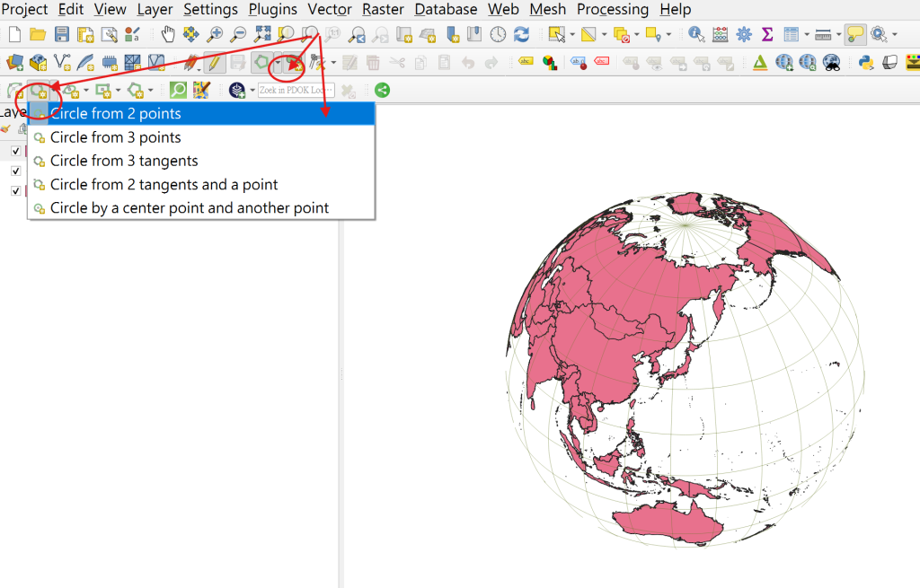Viewport: 920px width, 588px height.
Task: Open the Mesh menu
Action: (548, 9)
